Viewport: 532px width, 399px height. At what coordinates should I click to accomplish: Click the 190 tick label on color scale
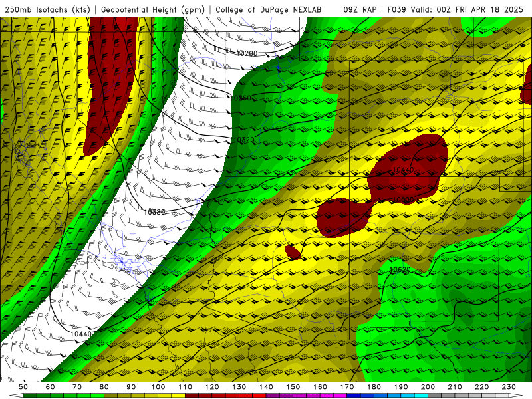click(x=401, y=387)
